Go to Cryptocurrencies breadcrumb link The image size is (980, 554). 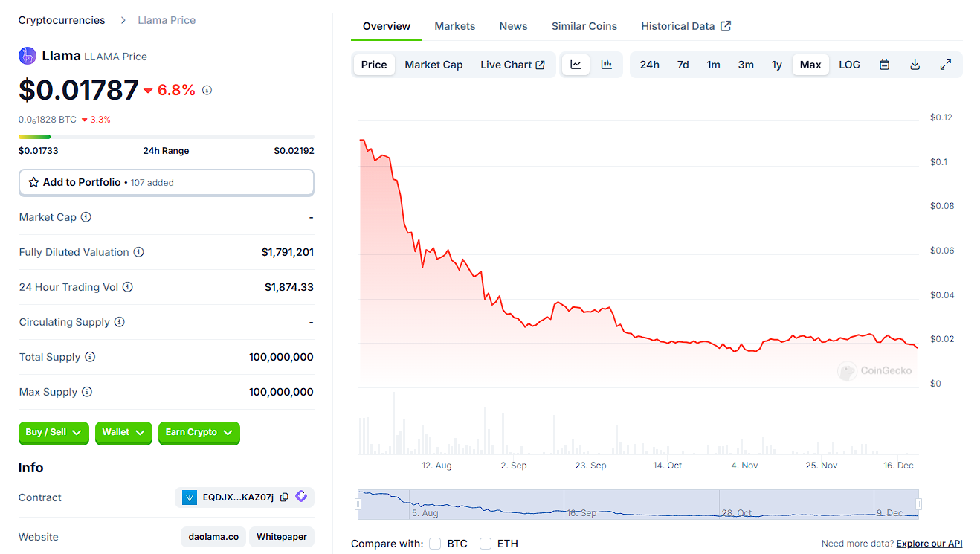click(62, 20)
